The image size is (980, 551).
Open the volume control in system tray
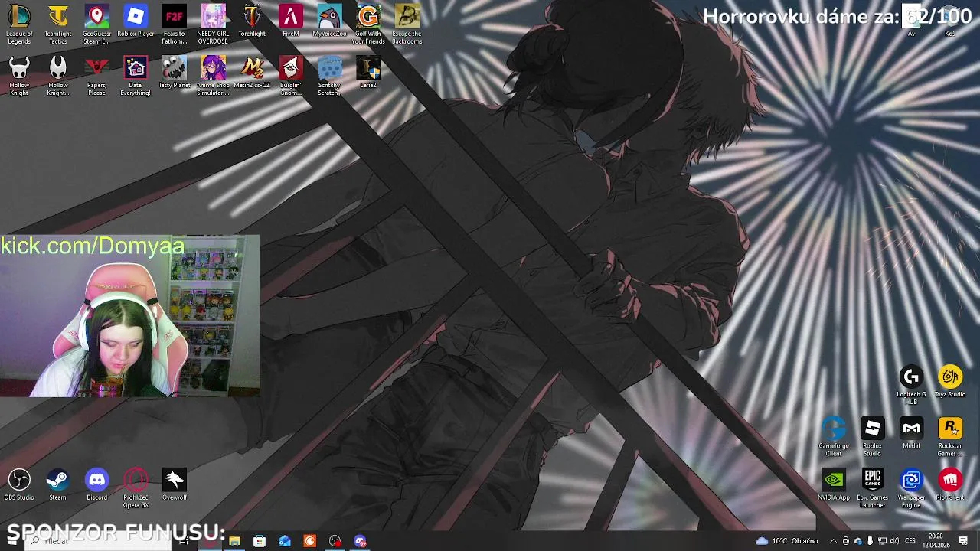click(x=894, y=541)
